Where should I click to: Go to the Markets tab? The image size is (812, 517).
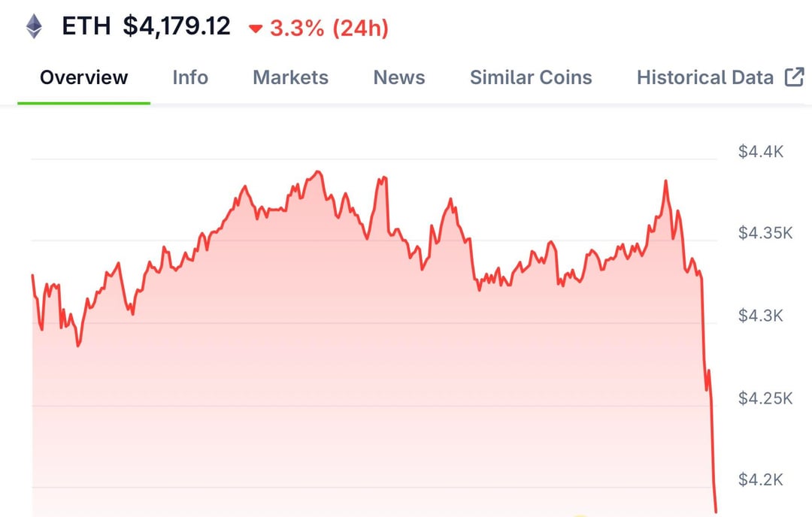[x=290, y=77]
